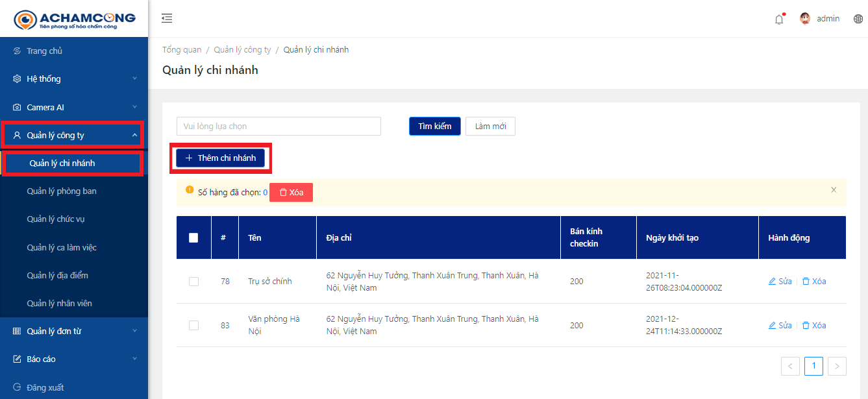This screenshot has height=399, width=868.
Task: Open the Vui lòng lựa chọn select field
Action: point(279,127)
